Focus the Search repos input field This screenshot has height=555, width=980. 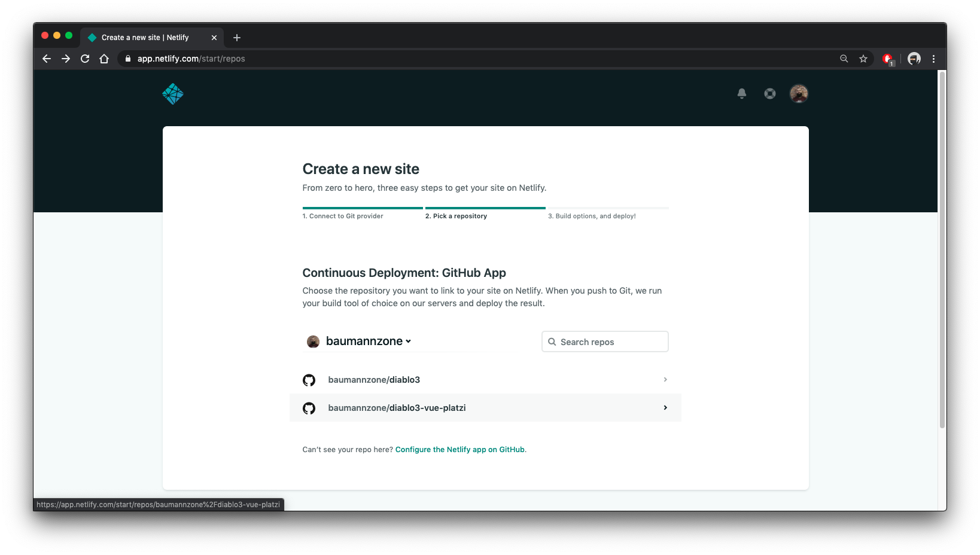pyautogui.click(x=605, y=341)
